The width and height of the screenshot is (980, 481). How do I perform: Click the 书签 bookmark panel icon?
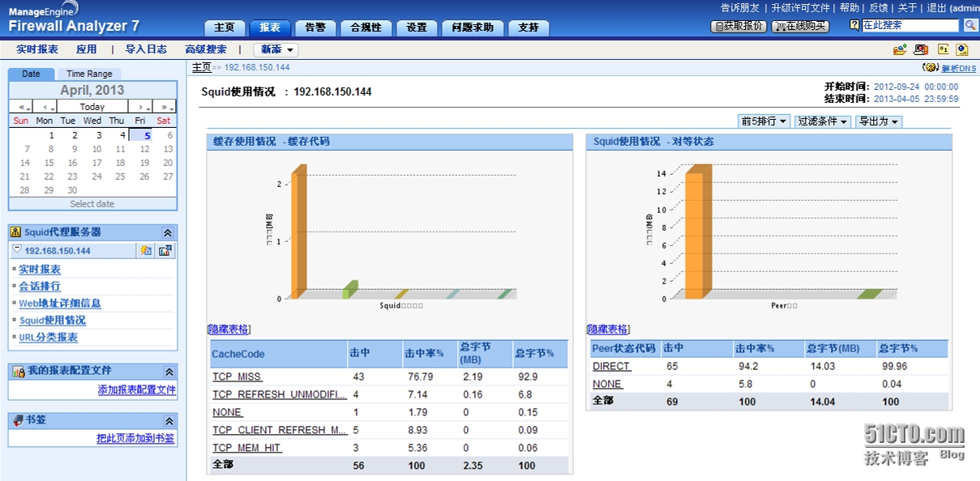[18, 420]
